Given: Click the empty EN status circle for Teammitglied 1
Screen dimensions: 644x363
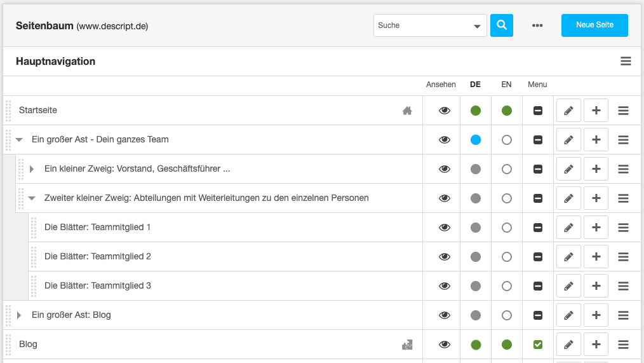Looking at the screenshot, I should [507, 228].
